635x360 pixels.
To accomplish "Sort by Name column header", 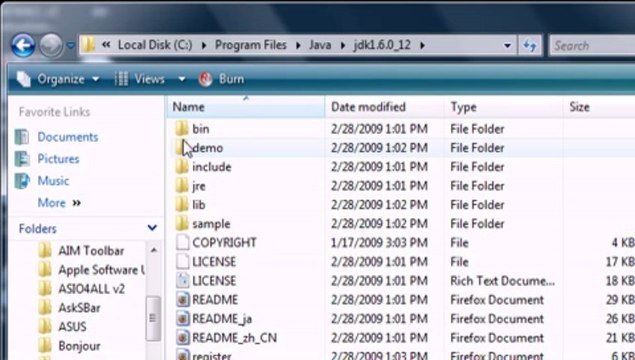I will pyautogui.click(x=246, y=107).
